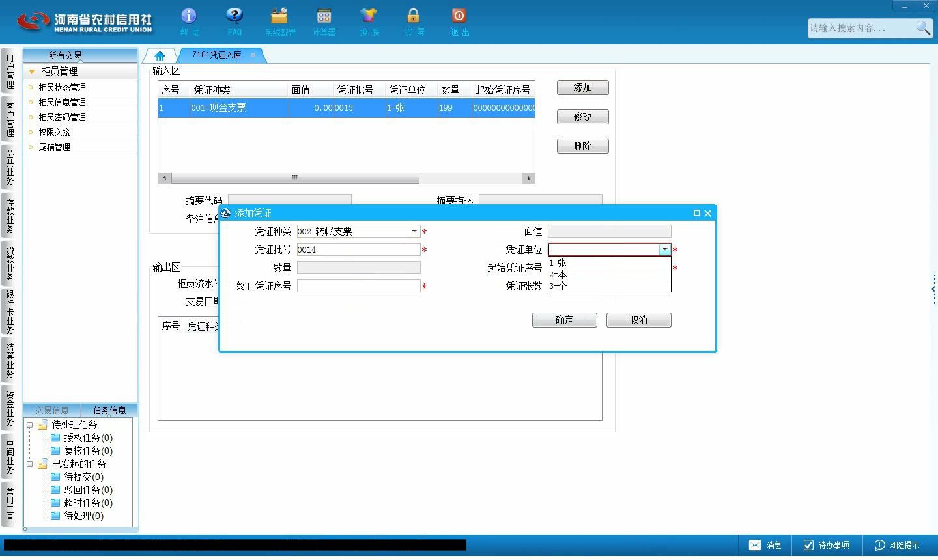
Task: Click the 修改 button
Action: [x=583, y=117]
